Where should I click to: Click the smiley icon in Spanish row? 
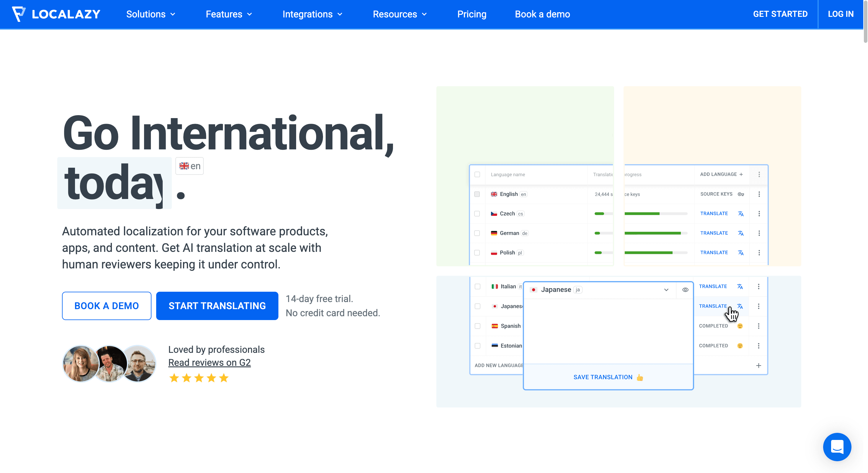click(740, 326)
